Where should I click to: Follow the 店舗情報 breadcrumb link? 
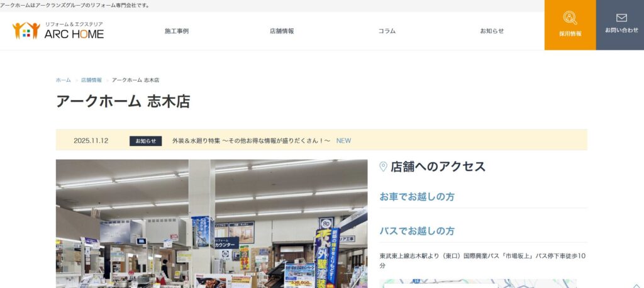pyautogui.click(x=91, y=80)
